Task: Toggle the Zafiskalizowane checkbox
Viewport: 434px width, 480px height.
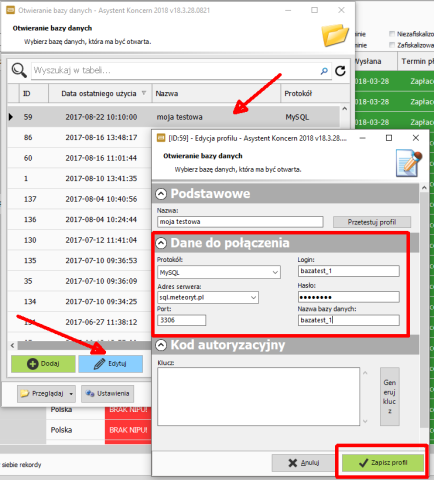Action: (x=392, y=45)
